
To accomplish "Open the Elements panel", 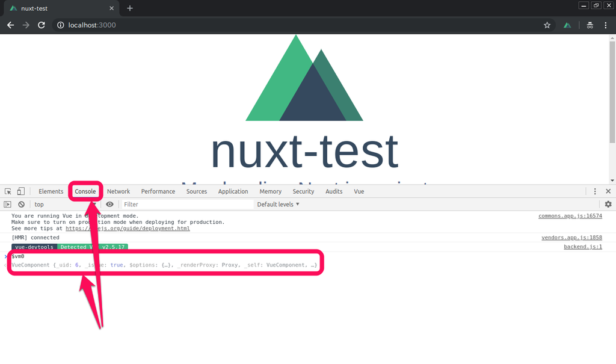I will pyautogui.click(x=51, y=191).
